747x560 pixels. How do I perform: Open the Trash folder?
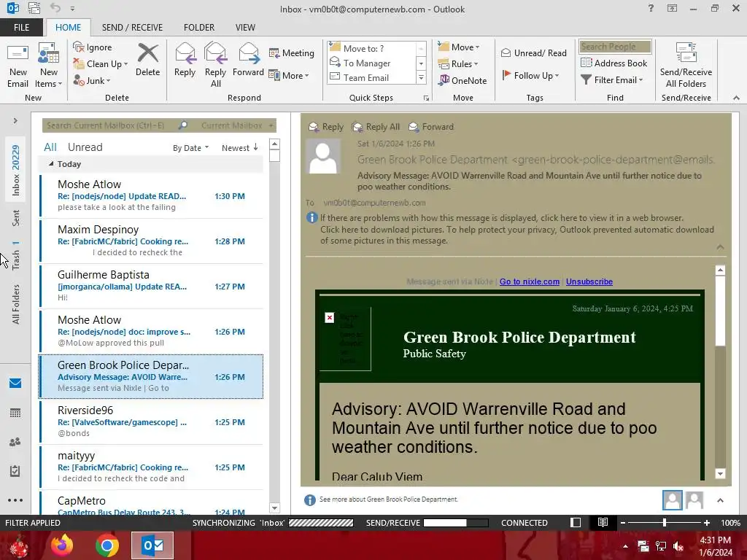15,255
